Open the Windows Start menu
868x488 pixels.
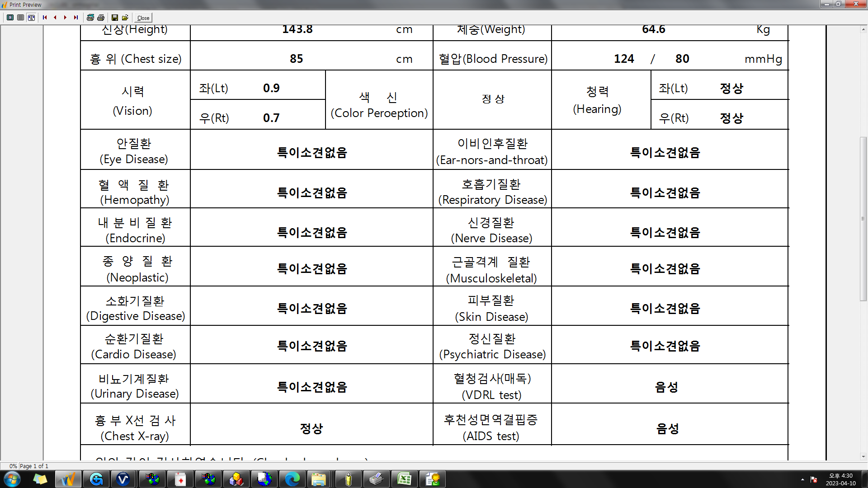coord(12,479)
